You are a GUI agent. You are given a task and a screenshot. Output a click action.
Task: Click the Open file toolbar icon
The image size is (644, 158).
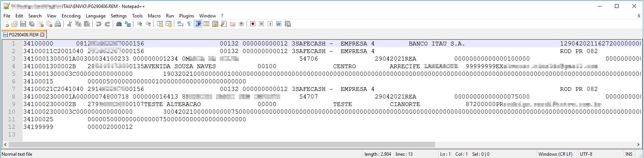point(14,24)
